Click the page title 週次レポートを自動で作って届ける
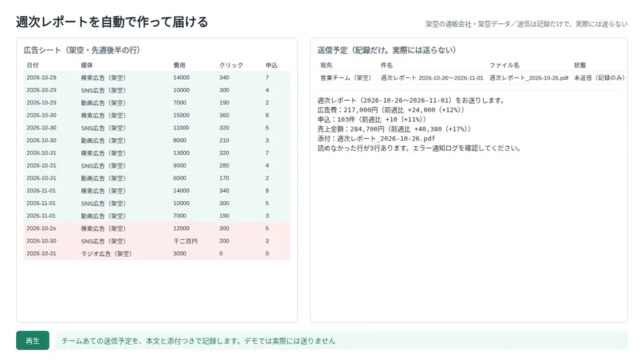This screenshot has width=644, height=362. click(x=112, y=22)
